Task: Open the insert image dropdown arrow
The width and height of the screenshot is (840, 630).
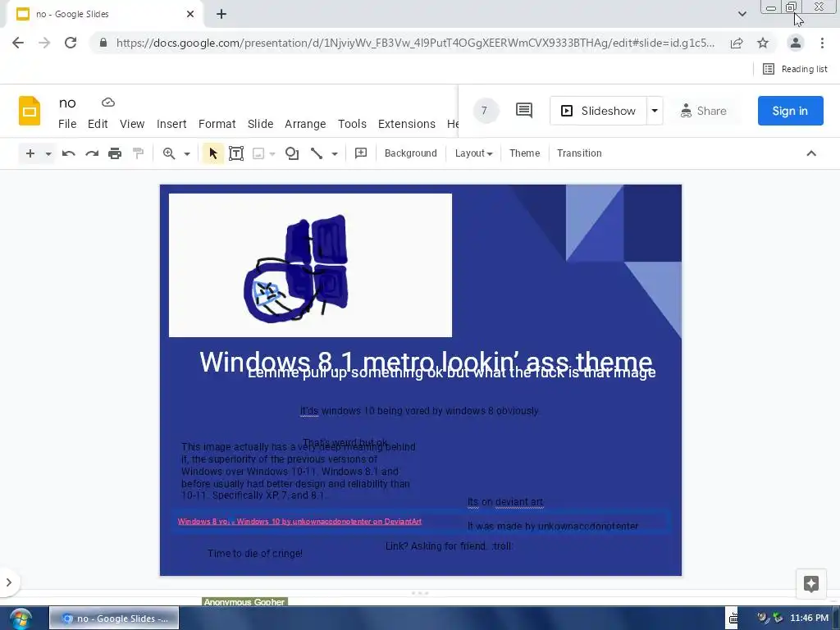Action: 272,153
